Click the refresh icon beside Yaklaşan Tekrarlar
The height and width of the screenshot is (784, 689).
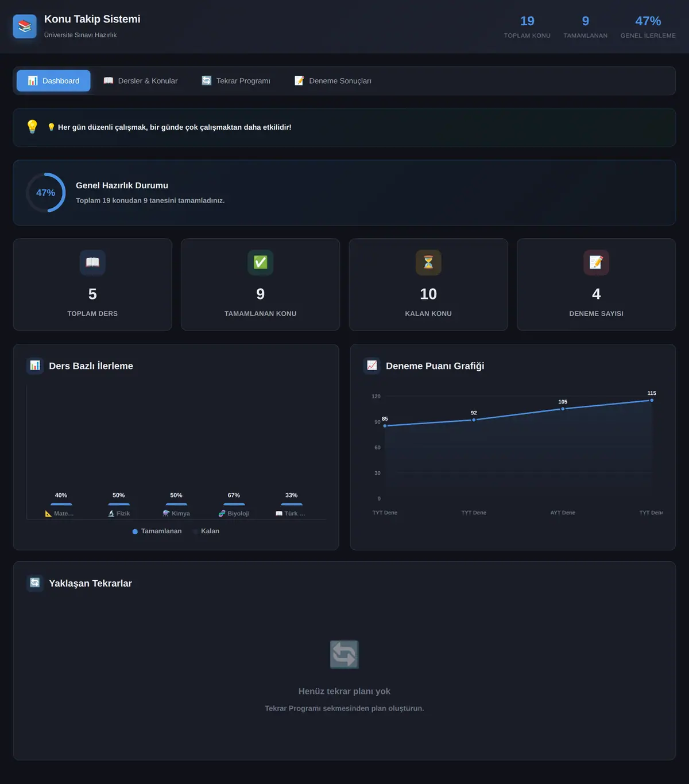(35, 583)
